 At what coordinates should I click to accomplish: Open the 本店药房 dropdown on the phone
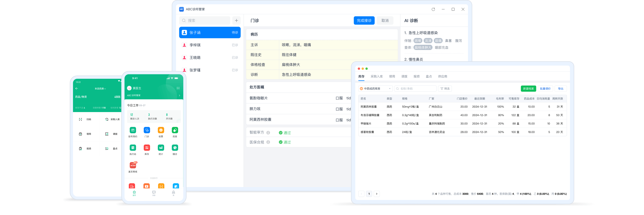point(100,89)
